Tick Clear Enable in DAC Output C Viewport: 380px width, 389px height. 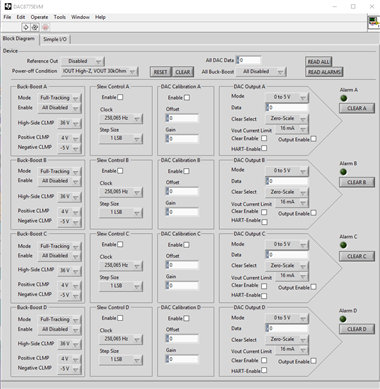[264, 286]
